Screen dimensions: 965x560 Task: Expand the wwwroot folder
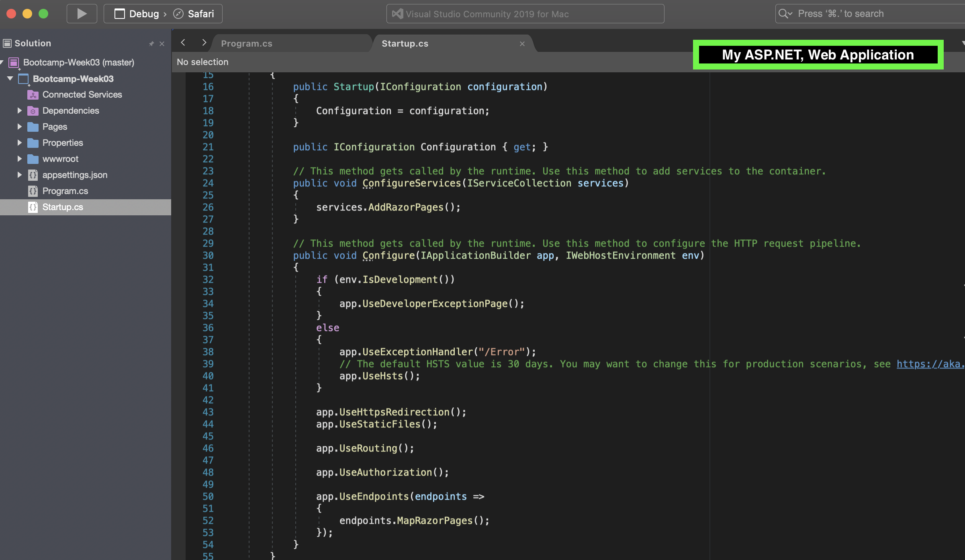(x=19, y=159)
